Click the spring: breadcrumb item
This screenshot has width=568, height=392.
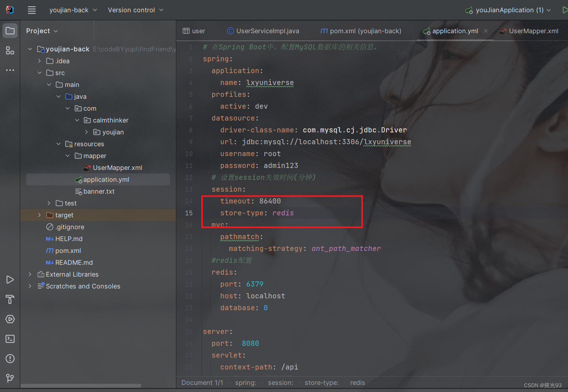245,383
